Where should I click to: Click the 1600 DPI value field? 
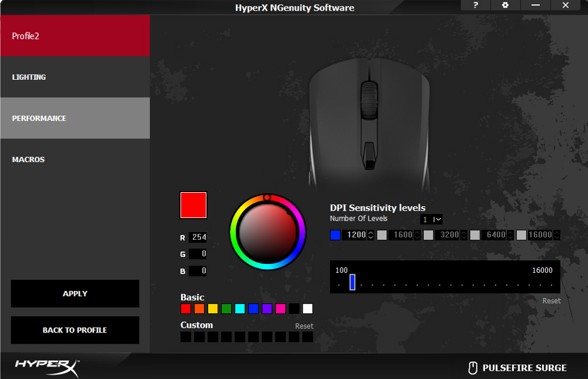pos(401,235)
